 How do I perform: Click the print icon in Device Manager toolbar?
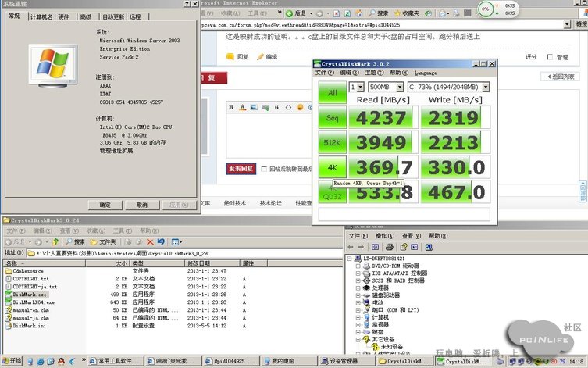390,247
